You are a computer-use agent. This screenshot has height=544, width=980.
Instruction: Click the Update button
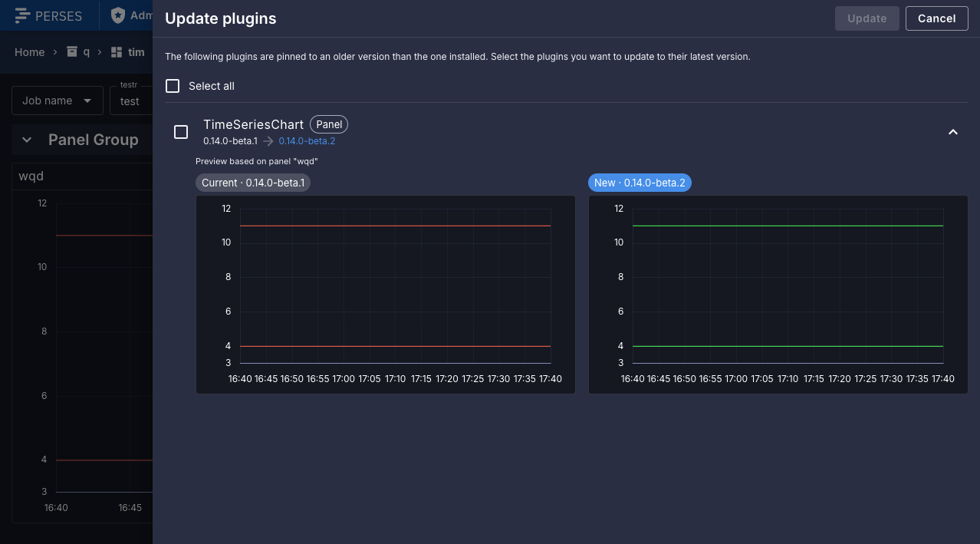pos(867,18)
